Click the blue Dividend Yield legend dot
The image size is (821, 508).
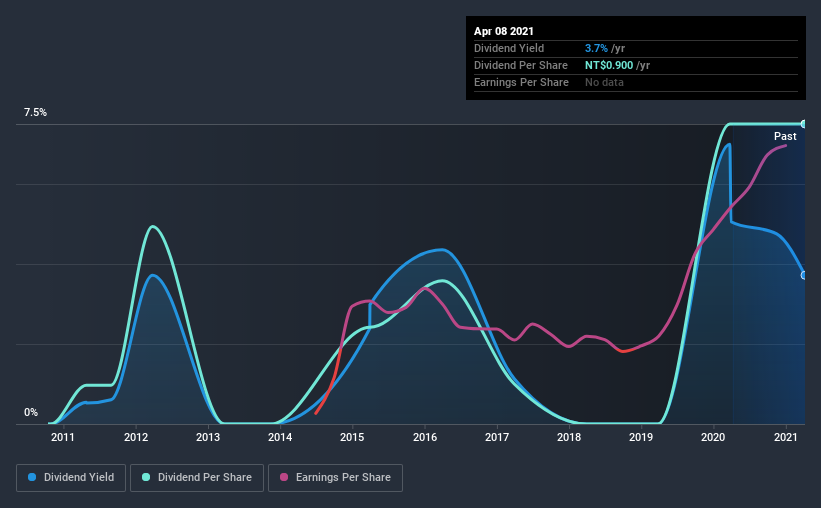[x=32, y=477]
